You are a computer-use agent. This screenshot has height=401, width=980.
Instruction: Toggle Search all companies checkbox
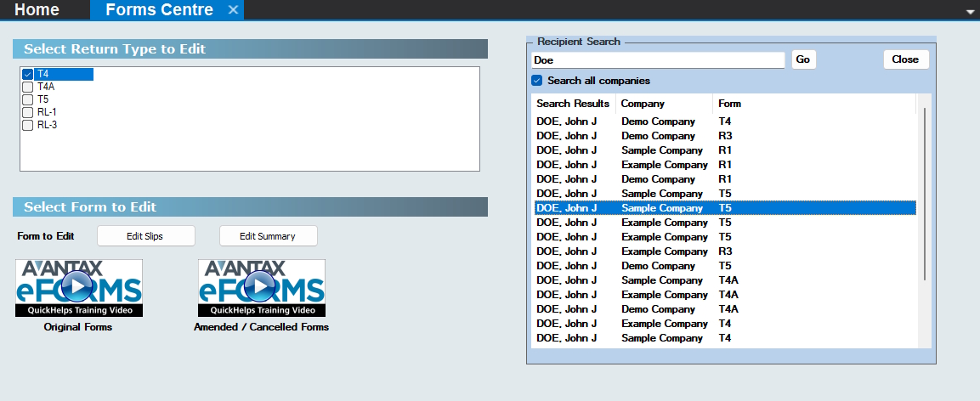point(537,81)
